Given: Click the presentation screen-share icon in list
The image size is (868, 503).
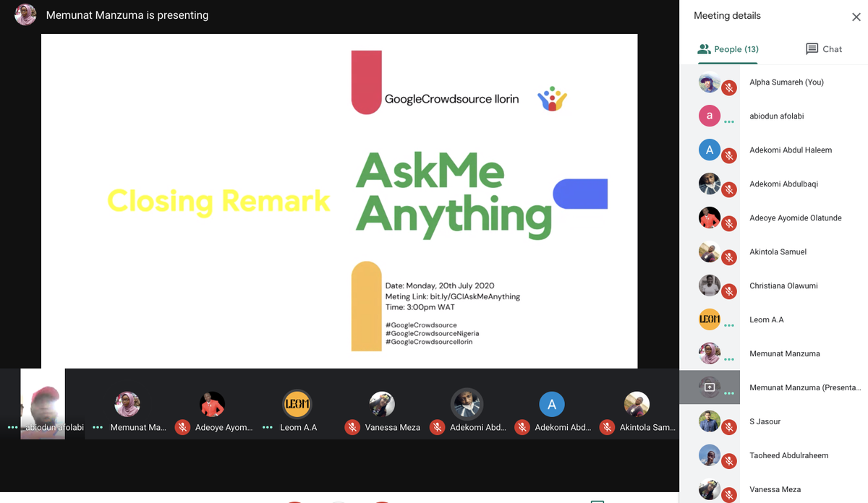Looking at the screenshot, I should tap(710, 387).
